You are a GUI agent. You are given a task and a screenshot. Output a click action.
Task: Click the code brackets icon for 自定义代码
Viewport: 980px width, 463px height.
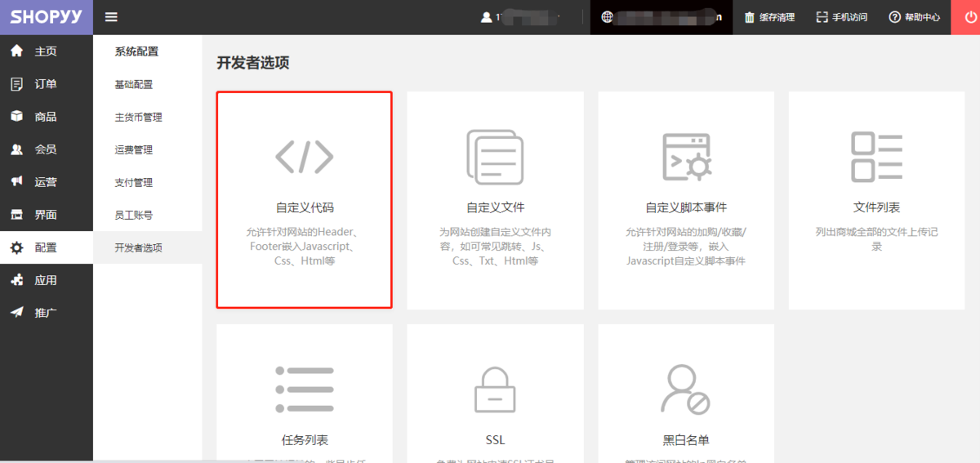coord(305,157)
